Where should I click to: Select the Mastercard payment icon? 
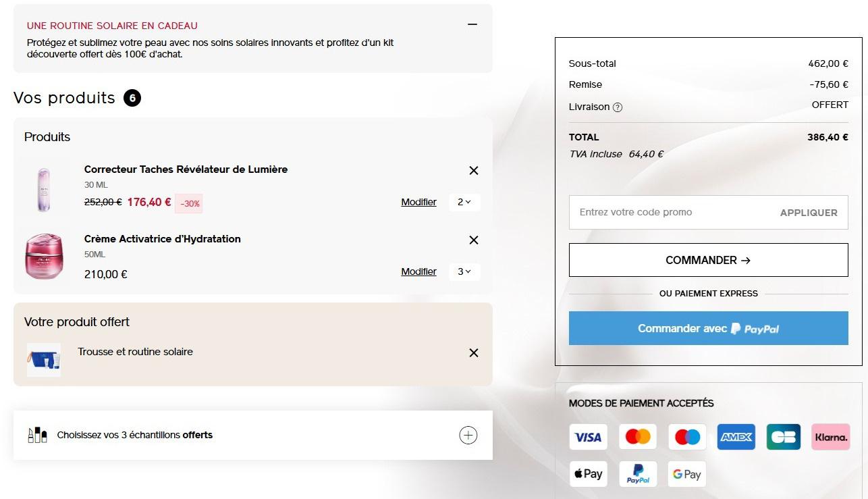pyautogui.click(x=638, y=437)
